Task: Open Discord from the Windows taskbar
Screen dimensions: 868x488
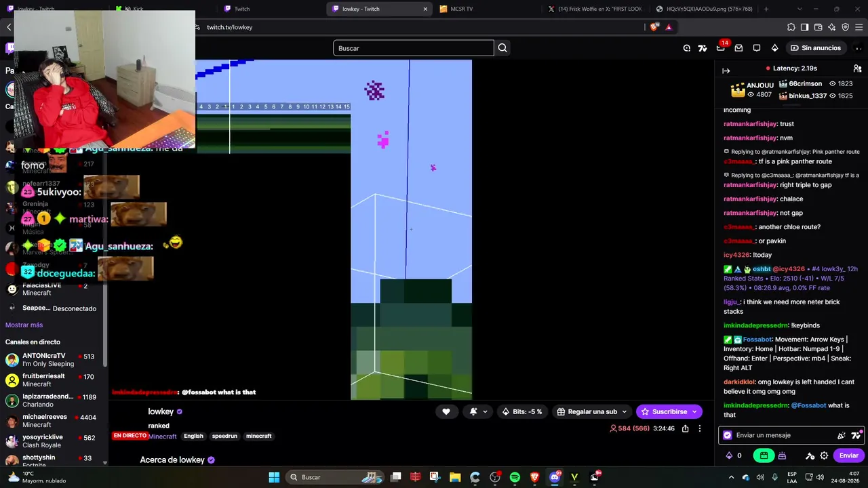Action: coord(555,477)
